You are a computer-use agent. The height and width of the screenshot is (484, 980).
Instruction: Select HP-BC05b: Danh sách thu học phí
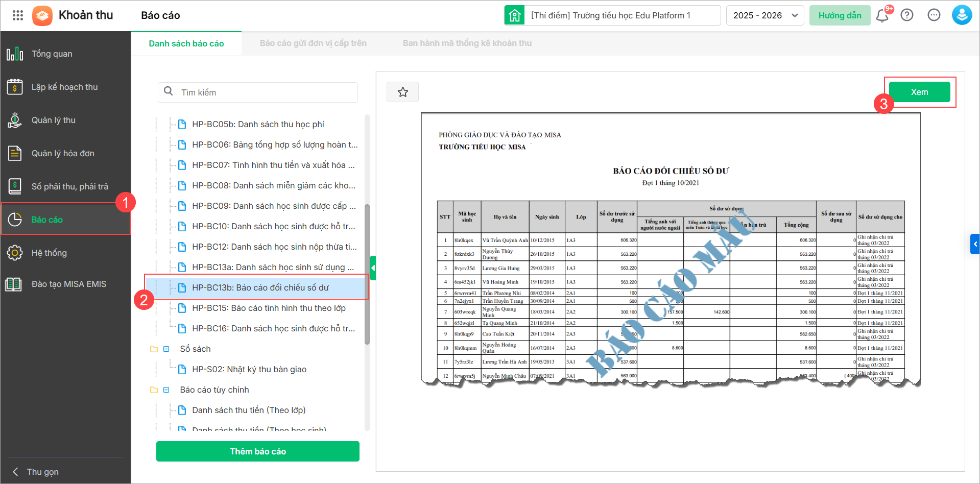click(x=258, y=124)
